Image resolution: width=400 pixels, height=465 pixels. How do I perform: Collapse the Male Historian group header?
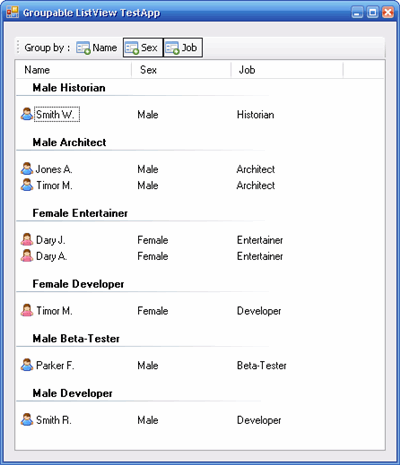[69, 88]
